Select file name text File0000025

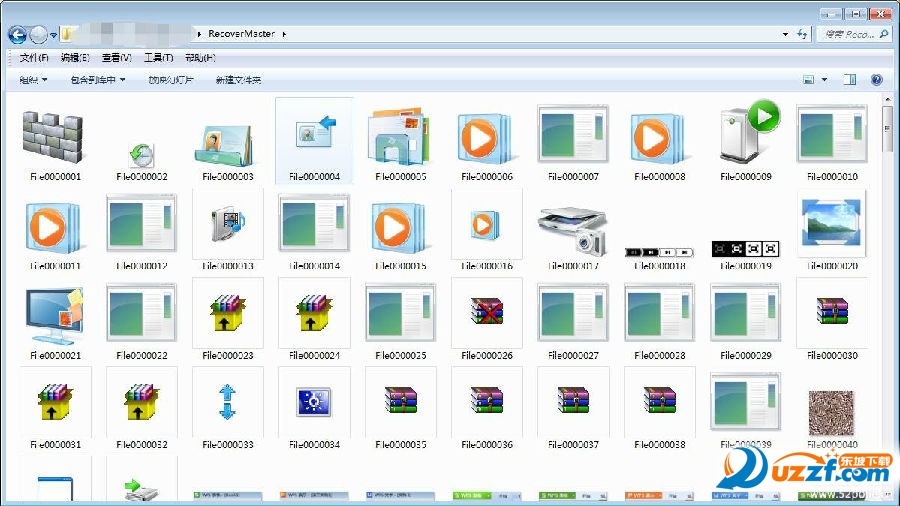coord(401,356)
